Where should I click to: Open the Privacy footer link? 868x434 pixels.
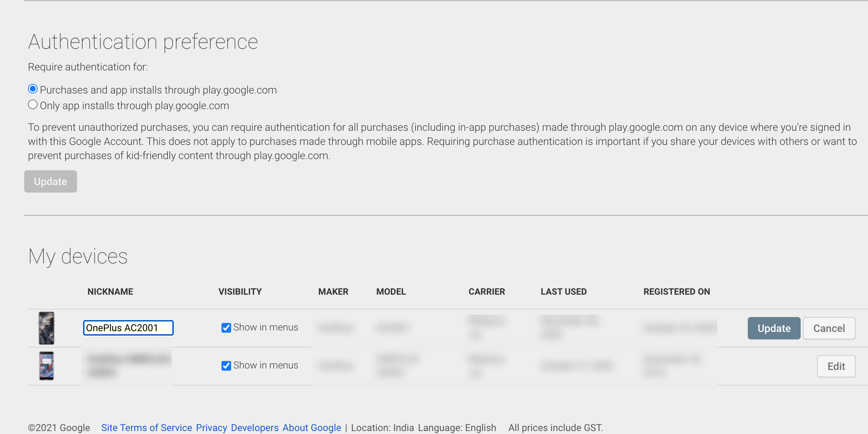point(211,428)
